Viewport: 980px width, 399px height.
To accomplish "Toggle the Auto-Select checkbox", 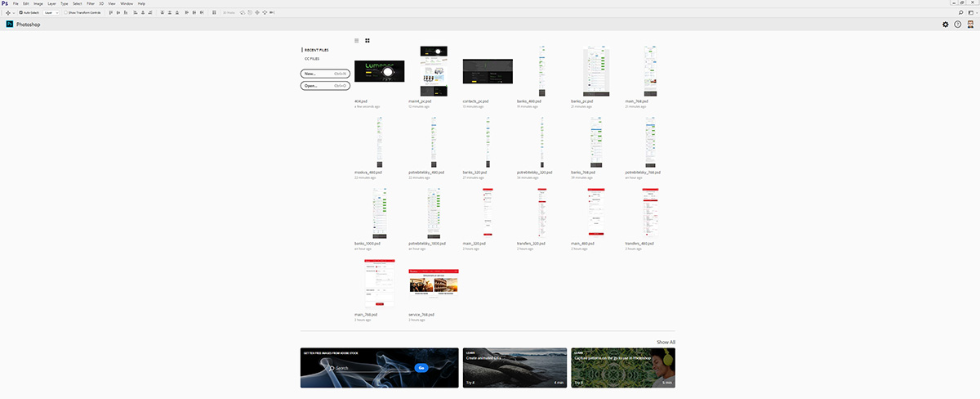I will 21,13.
